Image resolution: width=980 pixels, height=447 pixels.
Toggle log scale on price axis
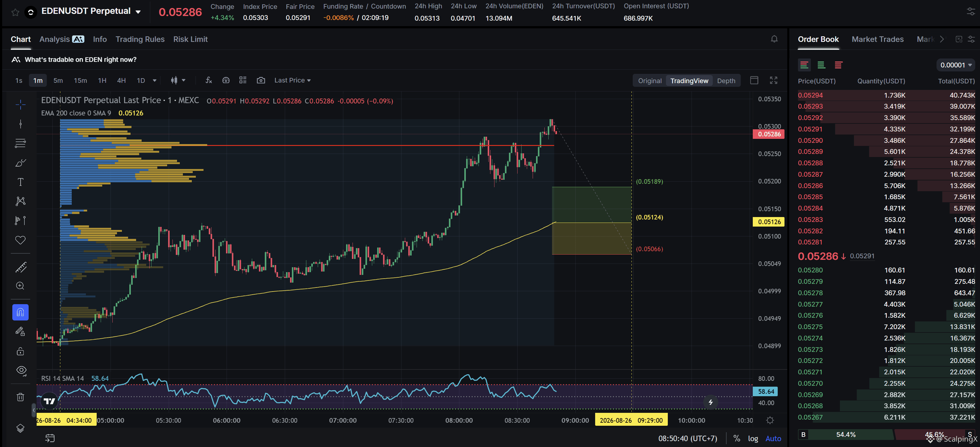(x=753, y=438)
